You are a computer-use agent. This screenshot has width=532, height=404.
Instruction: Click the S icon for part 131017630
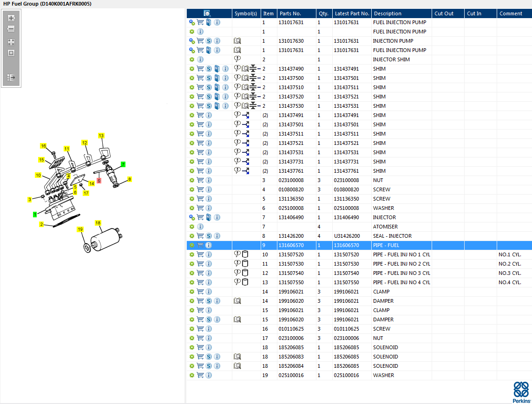click(209, 41)
